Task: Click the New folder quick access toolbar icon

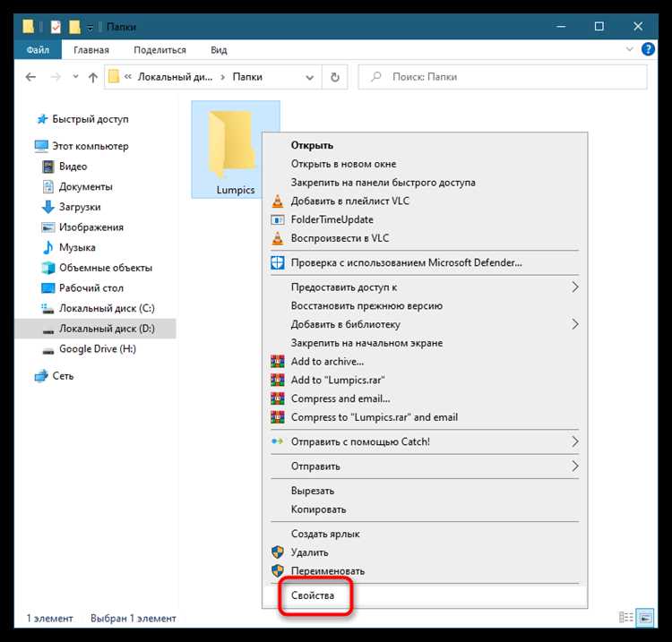Action: 74,27
